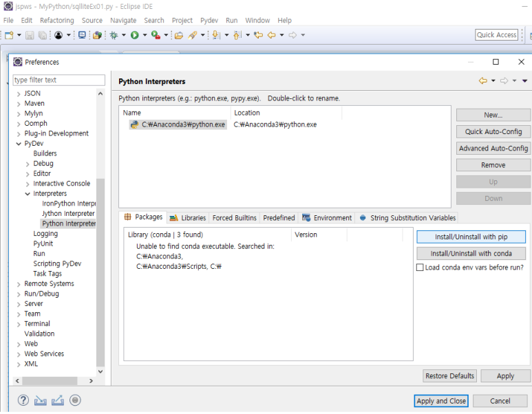Expand the Interactive Console node
Viewport: 532px width, 414px height.
(x=28, y=184)
